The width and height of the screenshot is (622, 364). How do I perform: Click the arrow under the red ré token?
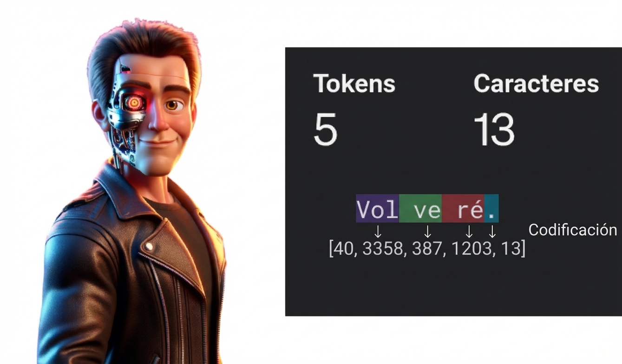[469, 231]
